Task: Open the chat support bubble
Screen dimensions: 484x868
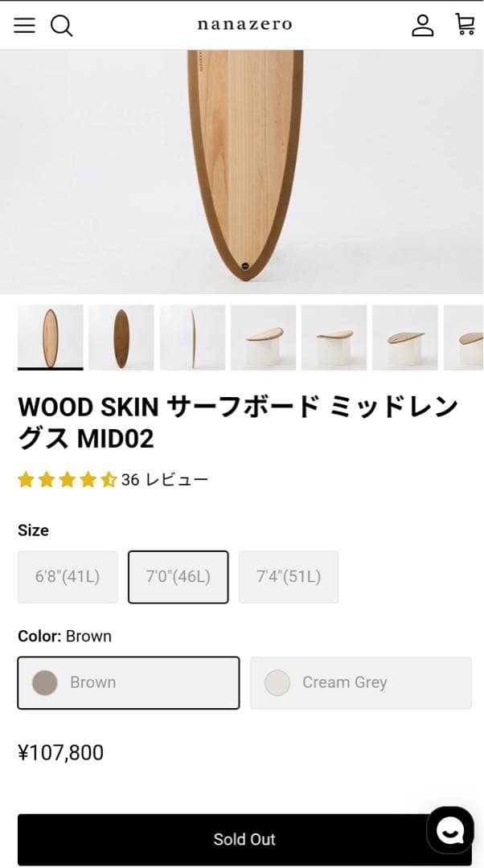Action: click(x=449, y=830)
